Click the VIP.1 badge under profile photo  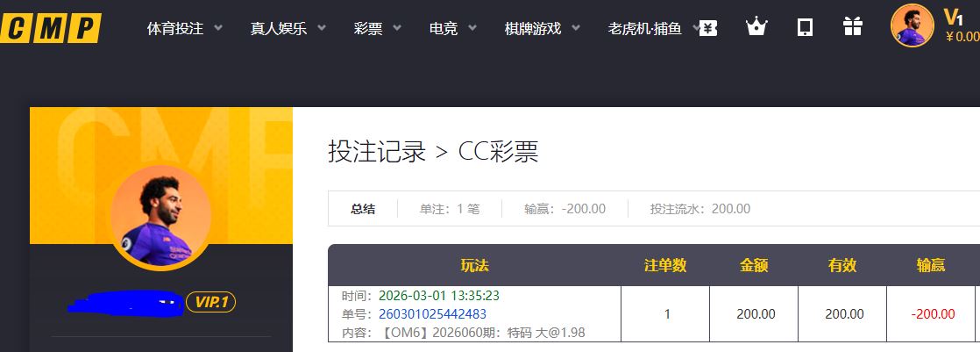(x=210, y=303)
